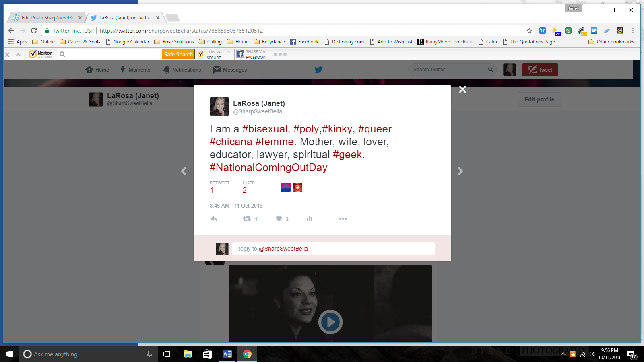Click the Reply to @SharpSweetBella field
The height and width of the screenshot is (362, 644).
click(x=333, y=249)
